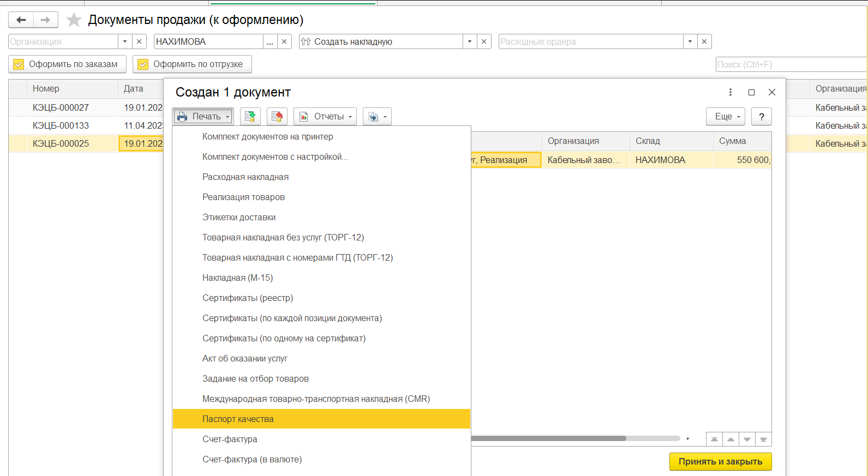
Task: Click the forward navigation arrow
Action: coord(46,20)
